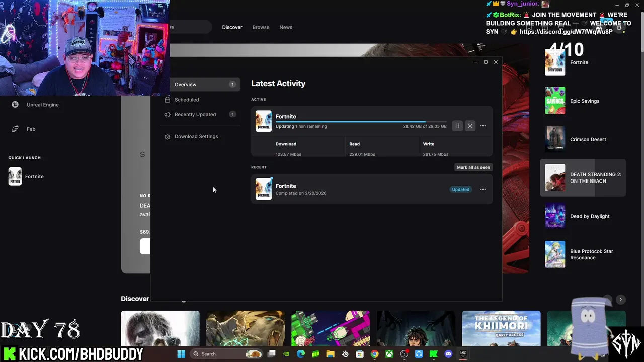
Task: Open Microsoft Store from the taskbar
Action: click(x=360, y=354)
